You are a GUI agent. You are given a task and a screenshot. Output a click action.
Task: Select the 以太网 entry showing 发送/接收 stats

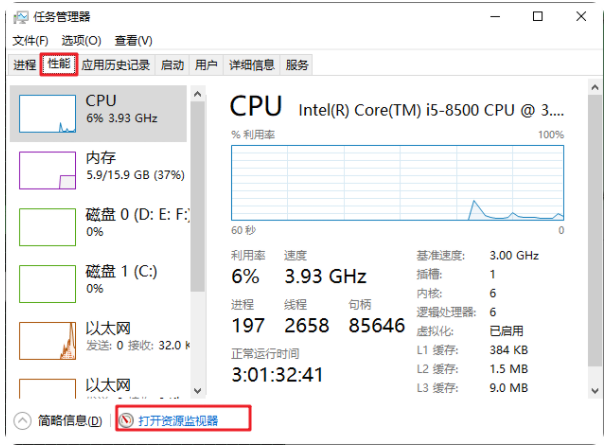click(100, 337)
